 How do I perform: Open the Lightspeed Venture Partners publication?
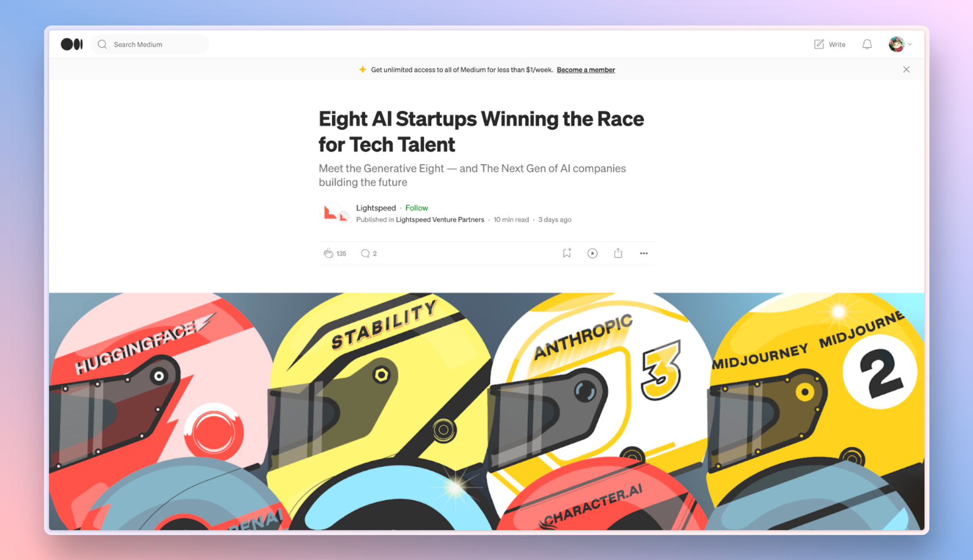(x=440, y=219)
